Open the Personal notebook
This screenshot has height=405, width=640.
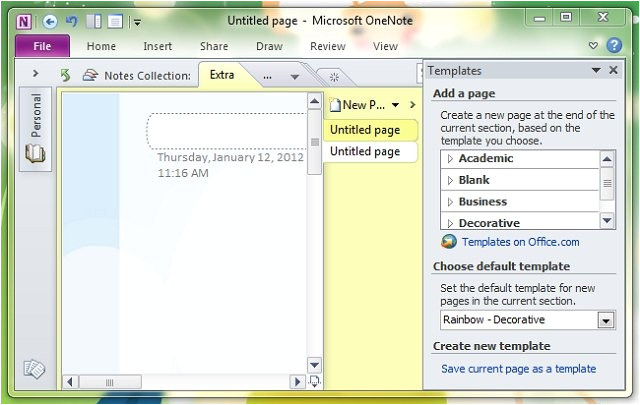(x=36, y=129)
